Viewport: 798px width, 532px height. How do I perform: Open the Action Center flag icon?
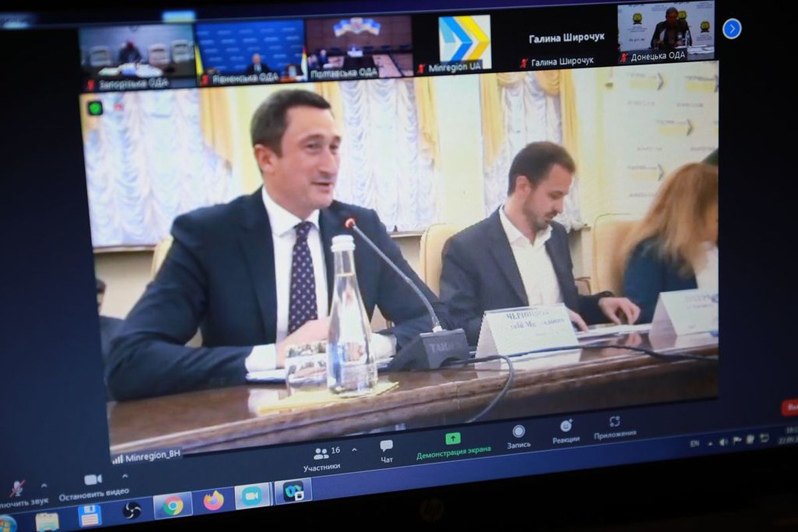[x=736, y=440]
